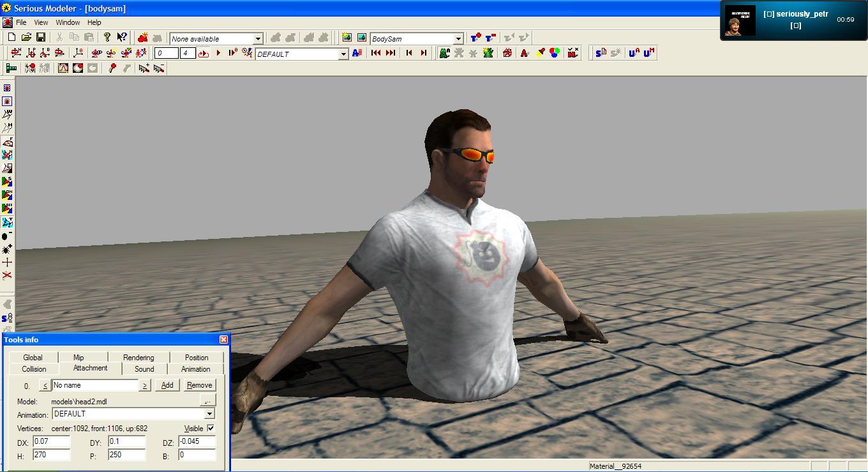Click the DX value field
This screenshot has height=472, width=868.
(x=51, y=441)
